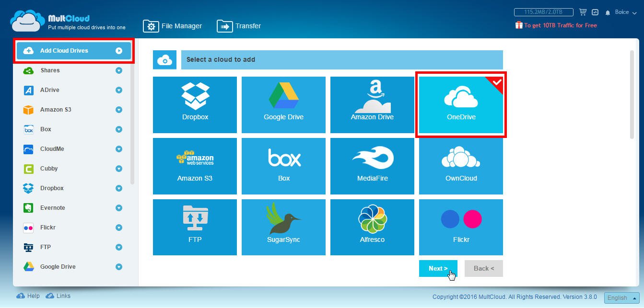Expand the Google Drive sidebar dropdown arrow
Image resolution: width=644 pixels, height=308 pixels.
[119, 267]
